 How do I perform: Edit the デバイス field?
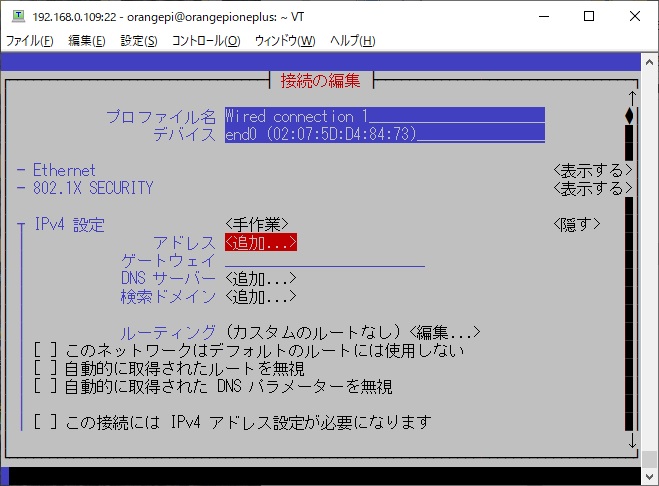(x=384, y=134)
